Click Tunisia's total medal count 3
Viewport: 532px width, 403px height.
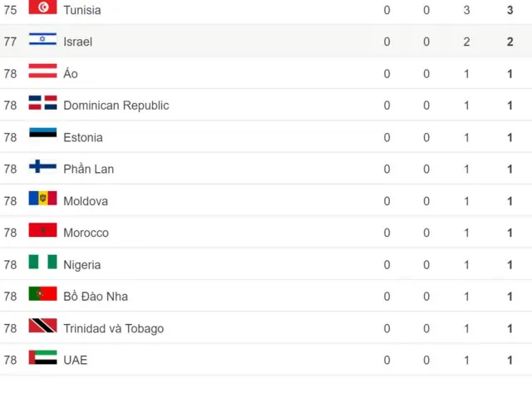510,10
